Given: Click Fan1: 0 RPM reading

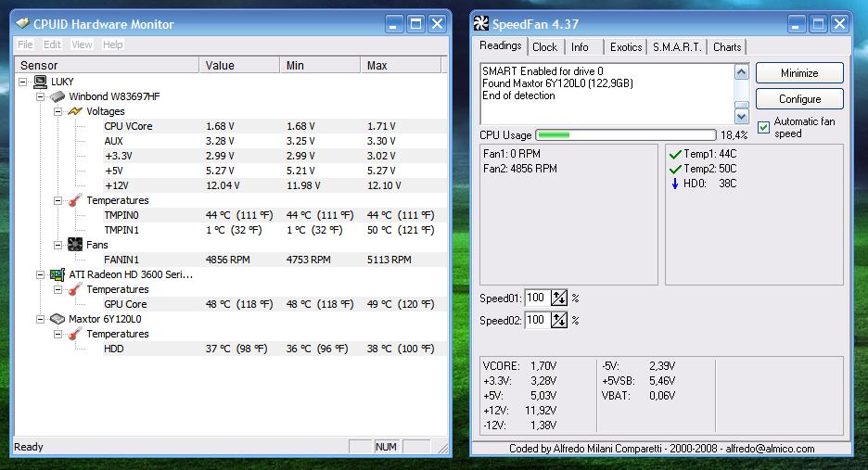Looking at the screenshot, I should pyautogui.click(x=512, y=154).
